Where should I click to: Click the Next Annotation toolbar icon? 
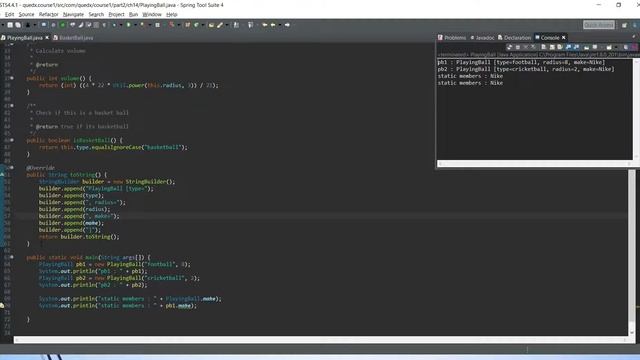point(236,25)
